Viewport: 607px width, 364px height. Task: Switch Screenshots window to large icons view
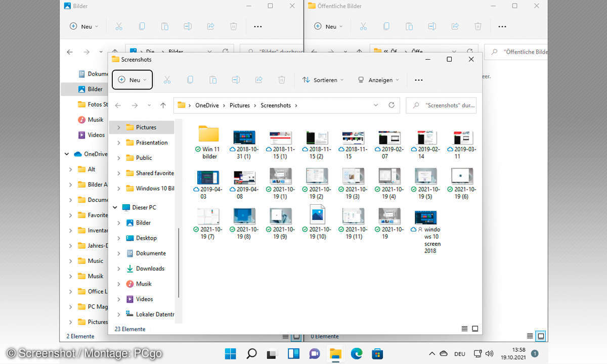tap(475, 329)
